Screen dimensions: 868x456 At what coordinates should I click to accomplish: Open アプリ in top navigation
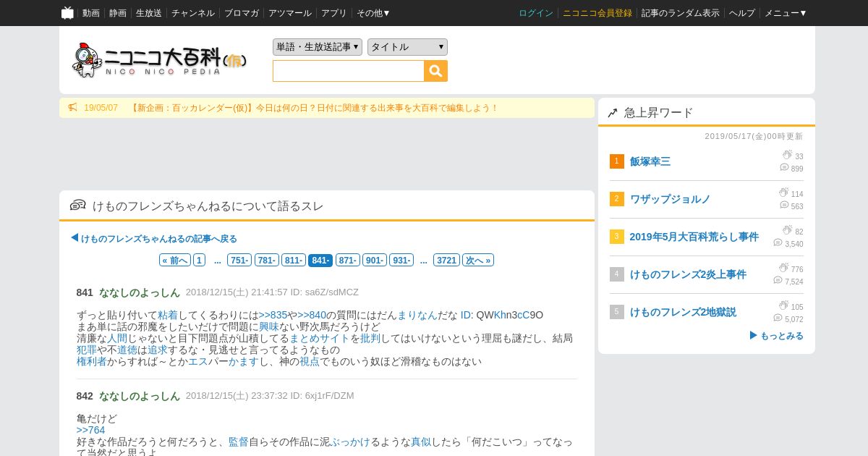[x=334, y=13]
